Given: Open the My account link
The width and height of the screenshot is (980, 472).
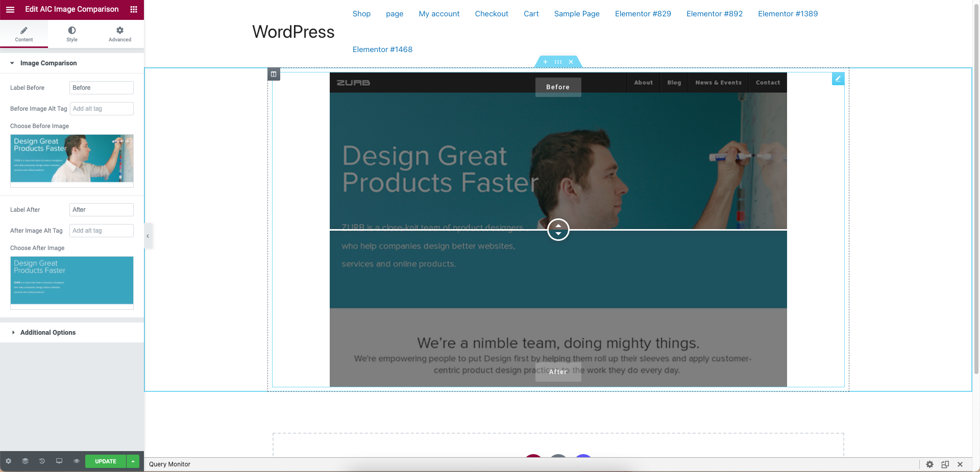Looking at the screenshot, I should pyautogui.click(x=439, y=14).
